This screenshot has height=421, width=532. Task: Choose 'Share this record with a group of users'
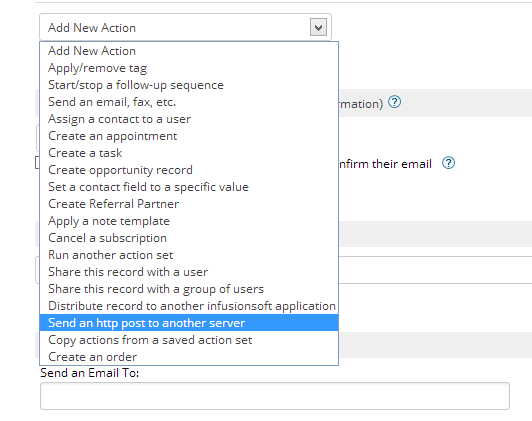[x=189, y=289]
